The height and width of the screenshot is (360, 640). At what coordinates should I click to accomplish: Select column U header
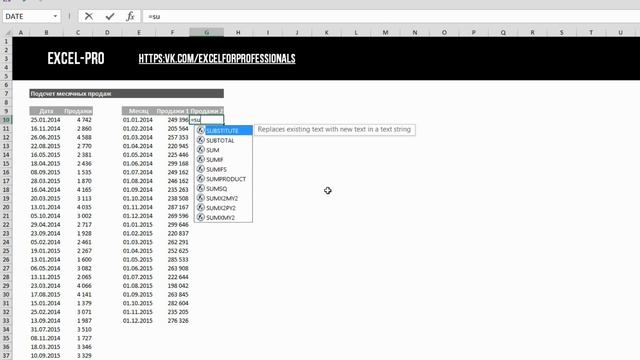point(620,32)
